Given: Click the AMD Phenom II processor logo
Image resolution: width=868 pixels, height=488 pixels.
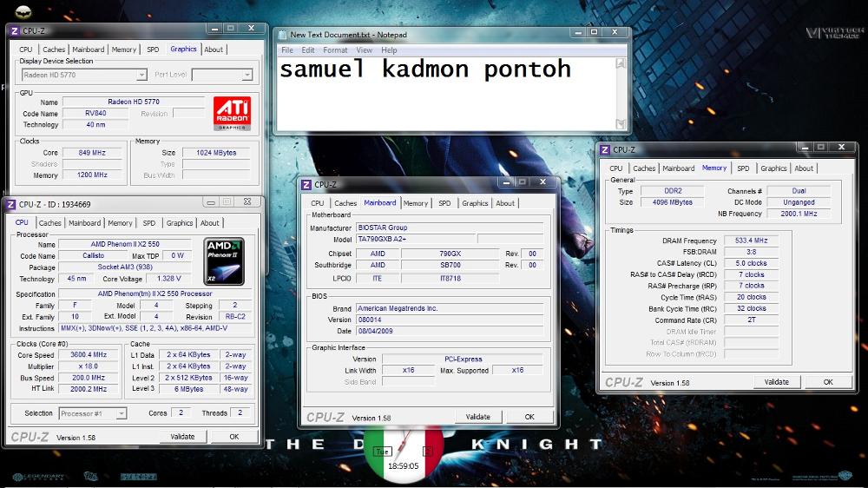Looking at the screenshot, I should click(224, 261).
